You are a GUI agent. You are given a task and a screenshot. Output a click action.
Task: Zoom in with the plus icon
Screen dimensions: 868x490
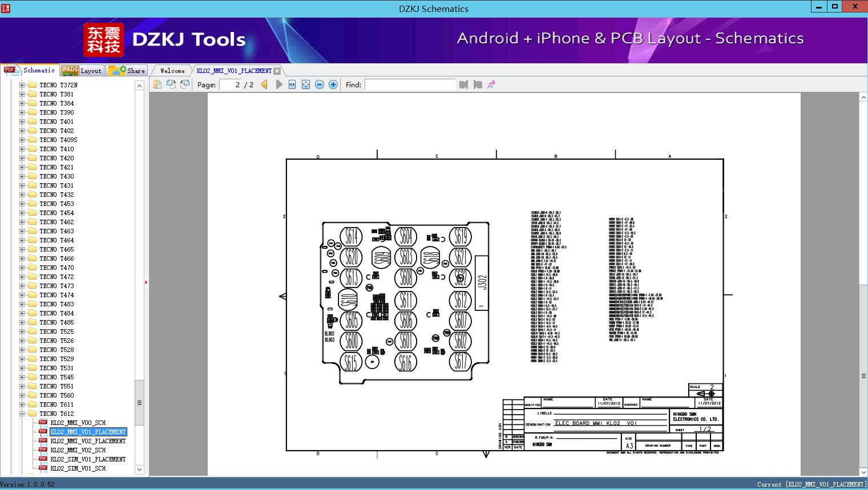tap(333, 84)
